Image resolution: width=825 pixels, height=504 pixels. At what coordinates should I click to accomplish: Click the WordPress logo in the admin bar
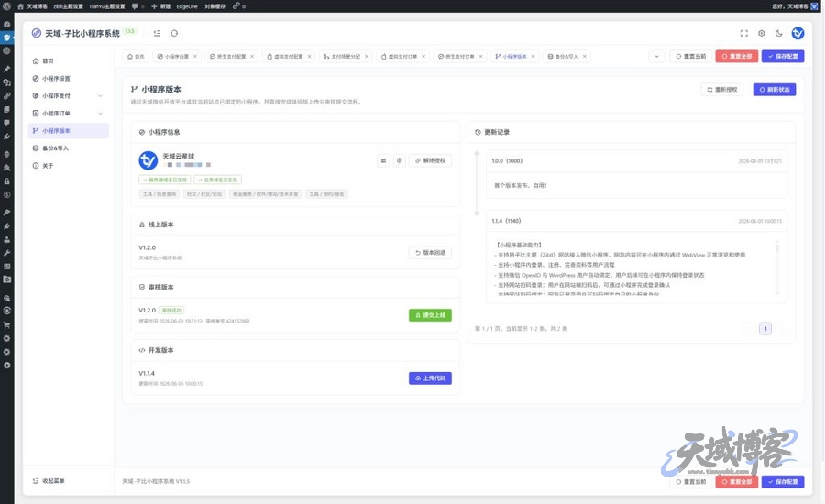[6, 6]
